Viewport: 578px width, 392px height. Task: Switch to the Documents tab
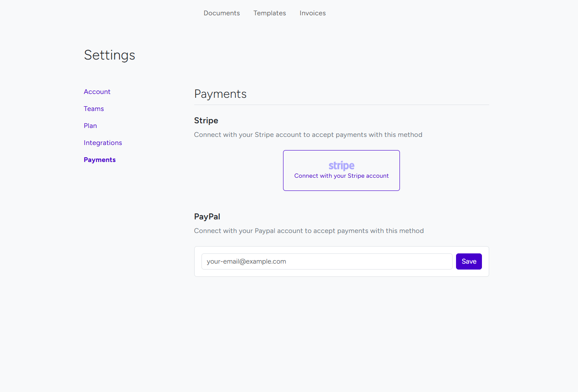221,13
